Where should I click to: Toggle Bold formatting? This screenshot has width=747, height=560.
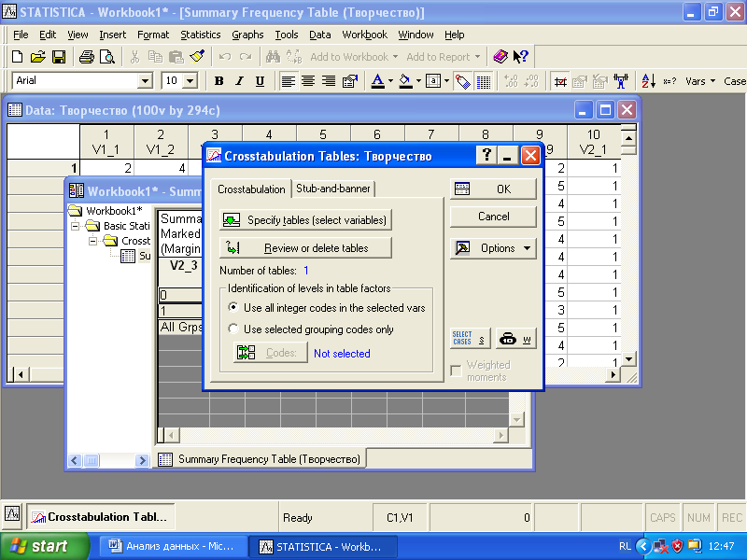219,81
